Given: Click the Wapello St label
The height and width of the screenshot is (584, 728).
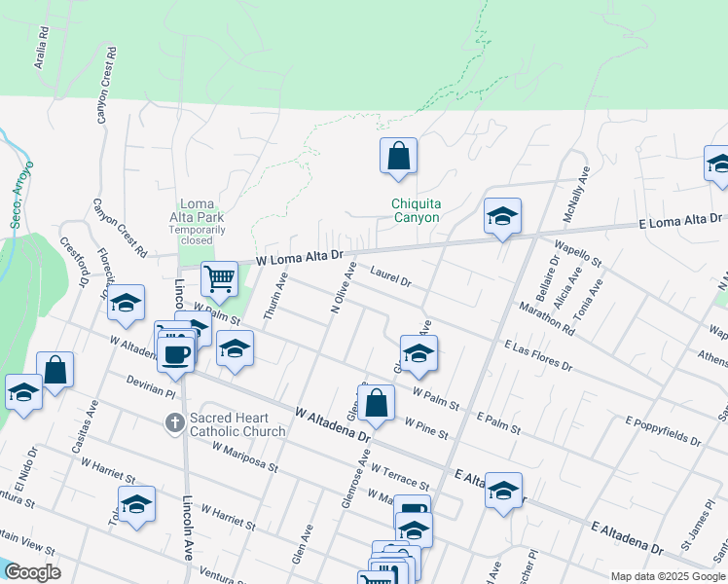Looking at the screenshot, I should coord(578,254).
